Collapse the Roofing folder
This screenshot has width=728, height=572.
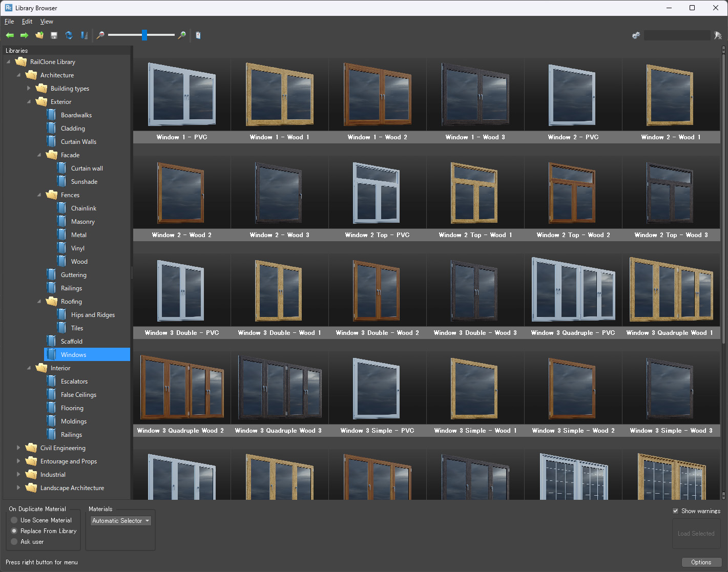click(39, 302)
